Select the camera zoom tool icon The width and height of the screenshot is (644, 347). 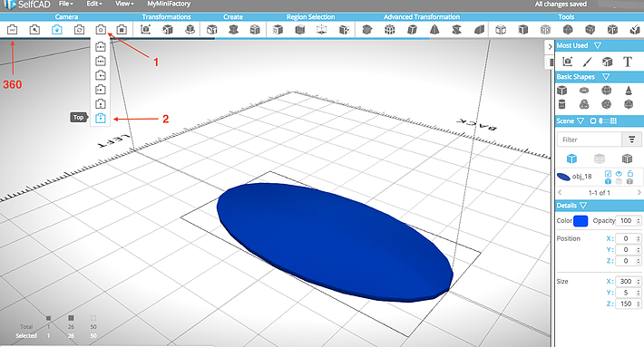pos(34,30)
